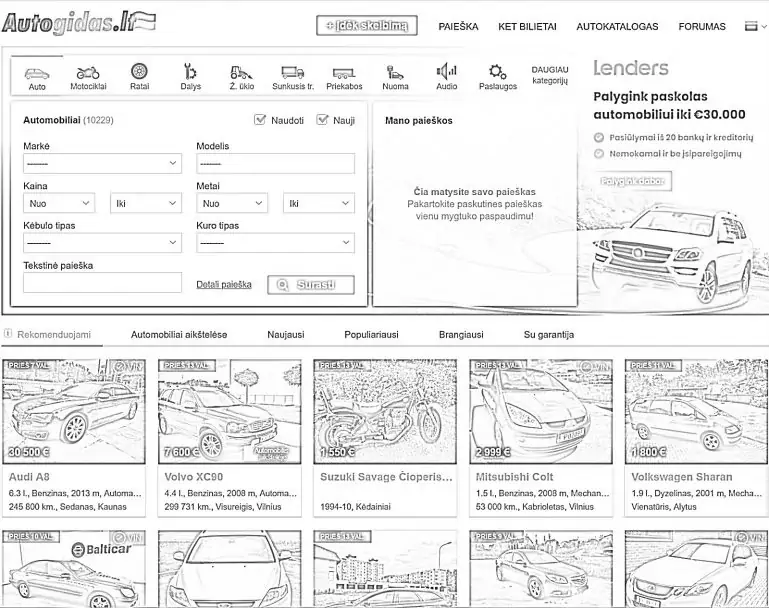Click the Tekstinė paieška text field

[102, 282]
